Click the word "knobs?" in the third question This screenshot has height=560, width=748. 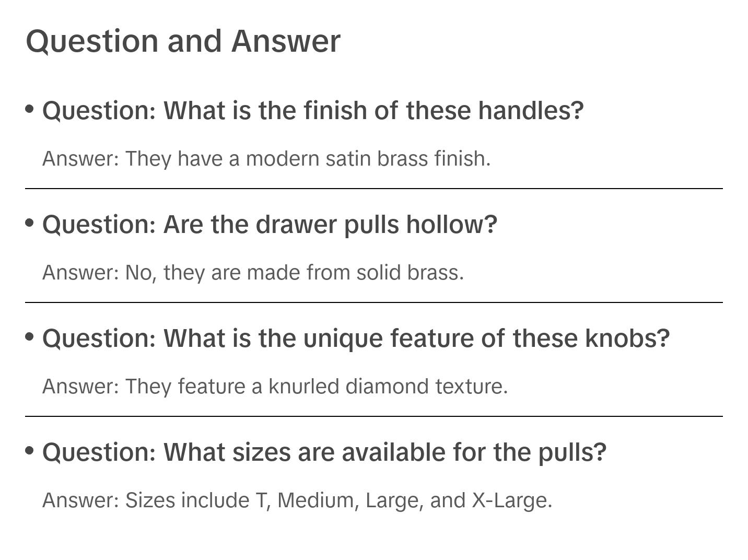point(627,339)
